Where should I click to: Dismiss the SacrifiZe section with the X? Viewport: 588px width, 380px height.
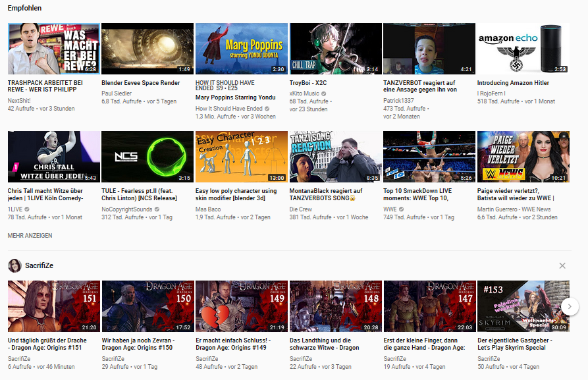(562, 265)
